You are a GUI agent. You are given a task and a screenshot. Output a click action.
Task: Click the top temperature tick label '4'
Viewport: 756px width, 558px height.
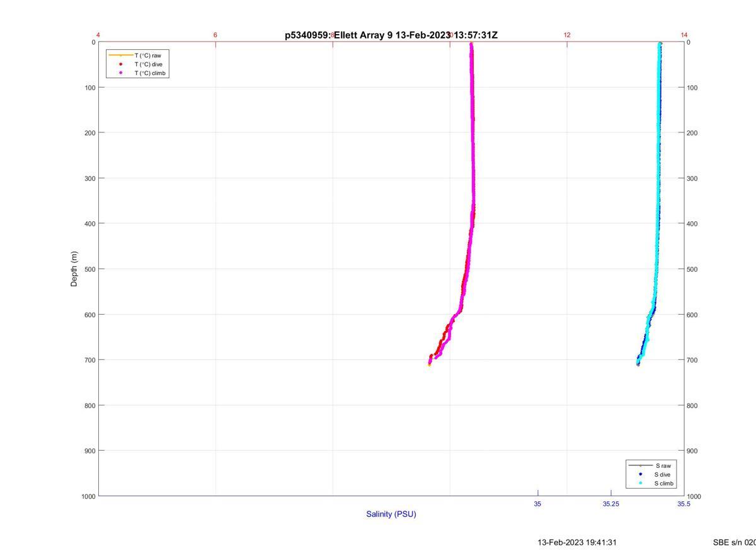[x=98, y=35]
